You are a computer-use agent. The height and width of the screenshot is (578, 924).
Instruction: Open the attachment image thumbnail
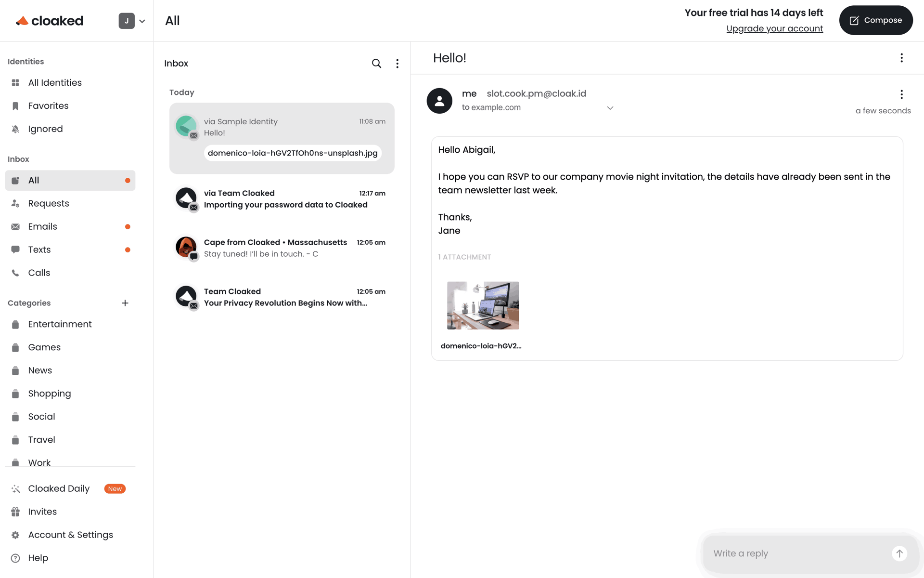(x=483, y=305)
